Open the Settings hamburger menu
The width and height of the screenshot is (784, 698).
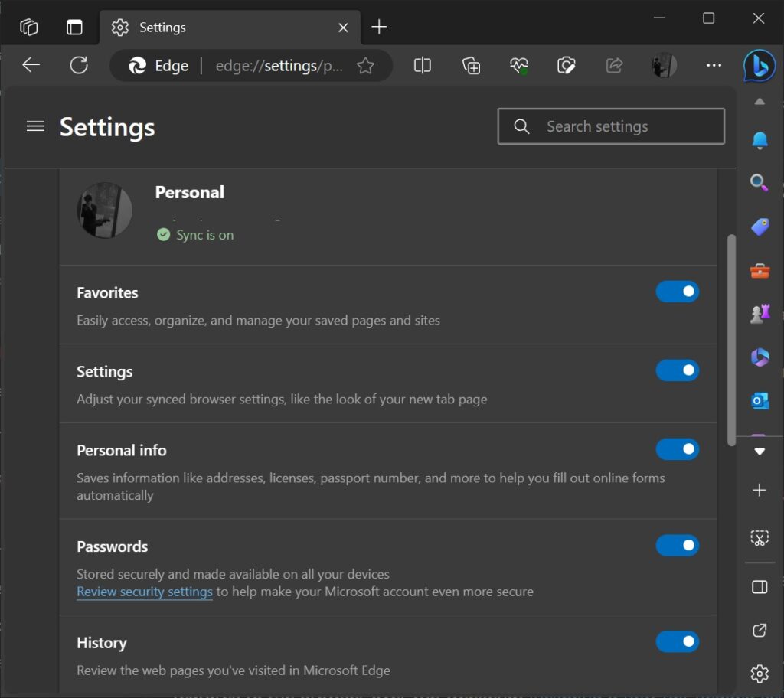coord(34,126)
